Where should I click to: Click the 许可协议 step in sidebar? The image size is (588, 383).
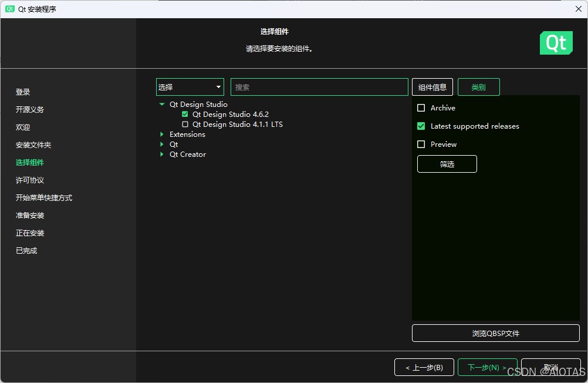pyautogui.click(x=30, y=180)
